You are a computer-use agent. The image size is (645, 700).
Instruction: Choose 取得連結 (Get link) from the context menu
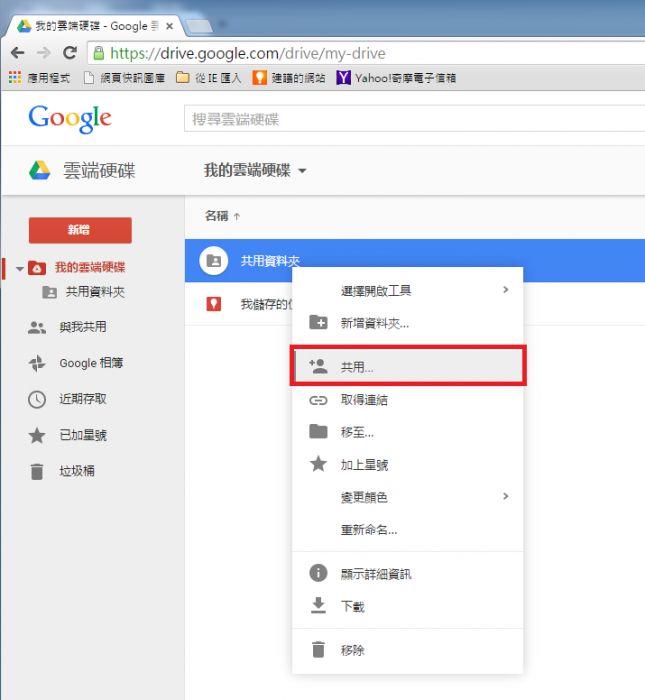tap(364, 400)
